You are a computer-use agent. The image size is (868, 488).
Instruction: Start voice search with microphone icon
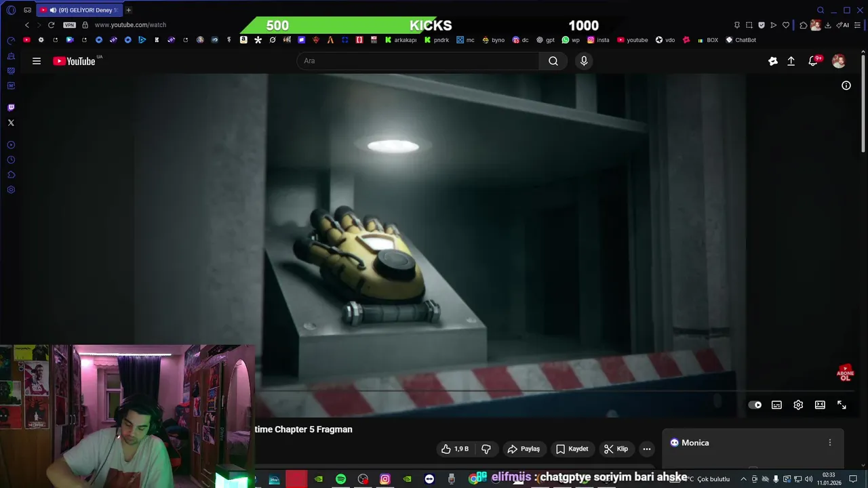pos(584,61)
